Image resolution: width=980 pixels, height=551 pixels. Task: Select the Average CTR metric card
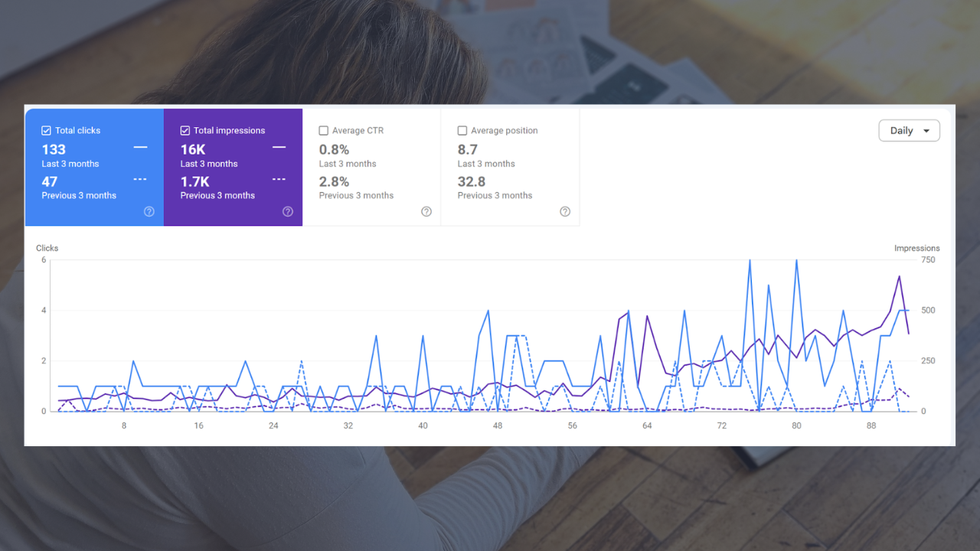pos(372,168)
